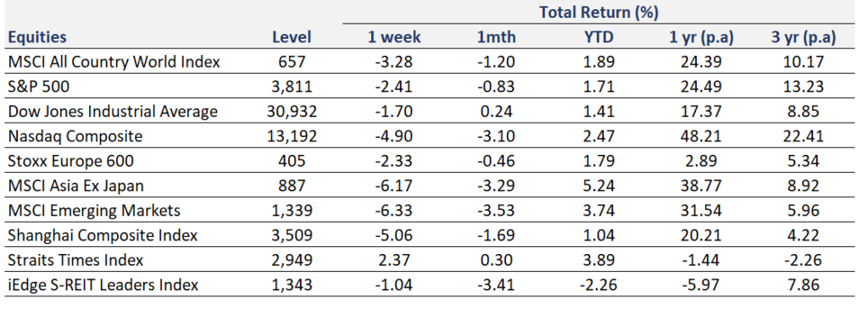Click the 1 week column header
Viewport: 868px width, 309px height.
[394, 37]
